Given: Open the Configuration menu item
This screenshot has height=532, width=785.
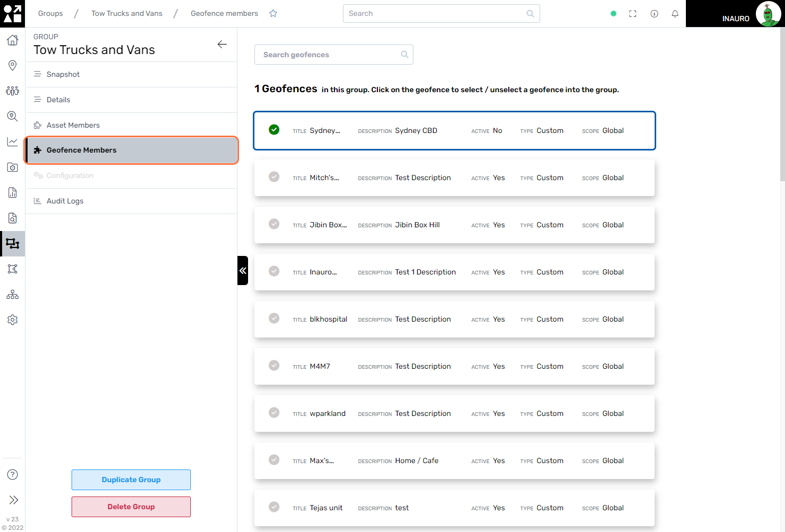Looking at the screenshot, I should [x=131, y=175].
